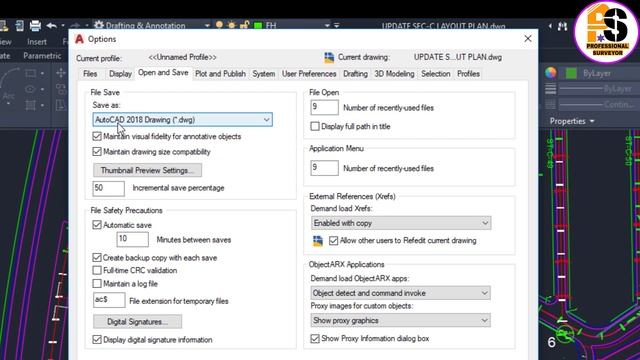Click the AutoCAD logo in Options title bar

click(80, 39)
